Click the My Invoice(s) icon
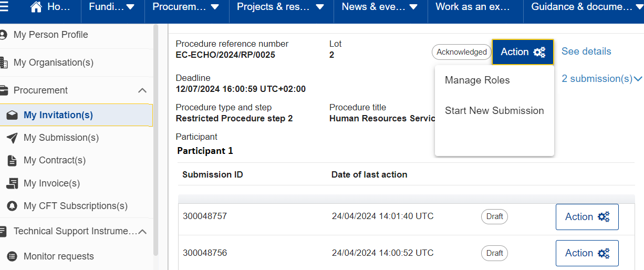Image resolution: width=644 pixels, height=270 pixels. tap(12, 183)
